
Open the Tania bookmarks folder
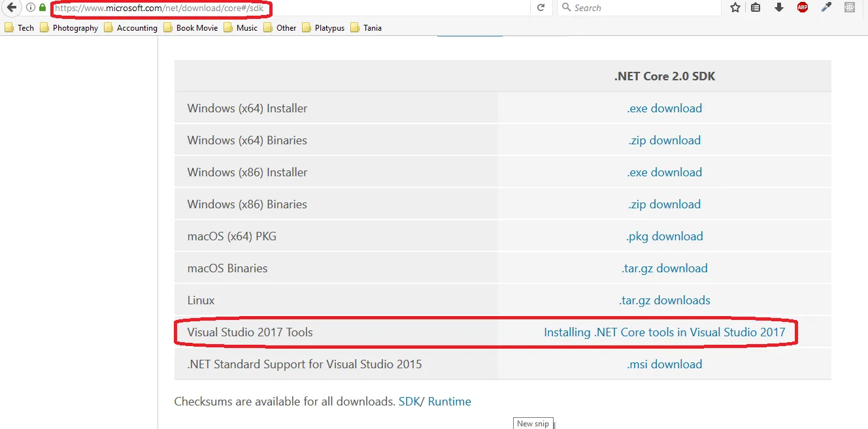click(x=366, y=27)
